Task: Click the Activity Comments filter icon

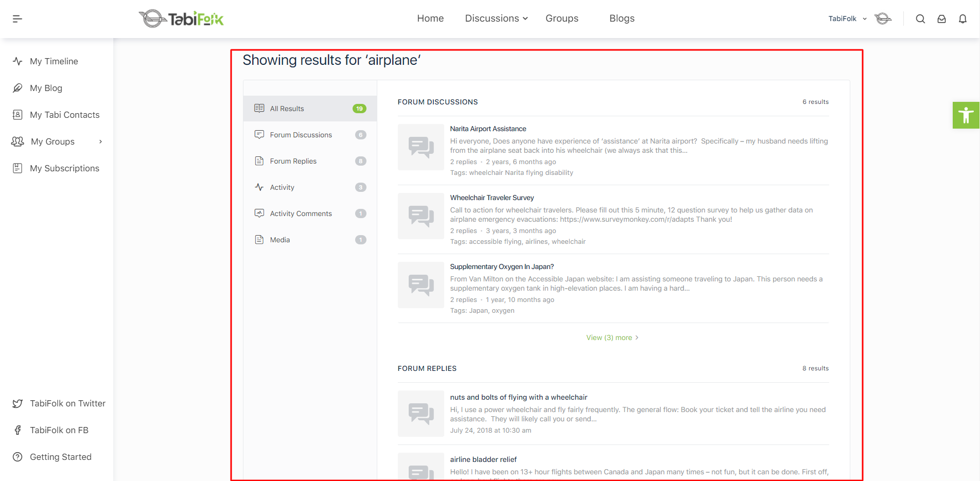Action: [x=259, y=213]
